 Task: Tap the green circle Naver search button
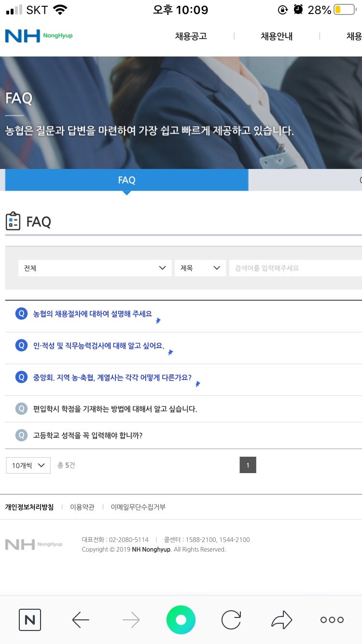coord(181,620)
